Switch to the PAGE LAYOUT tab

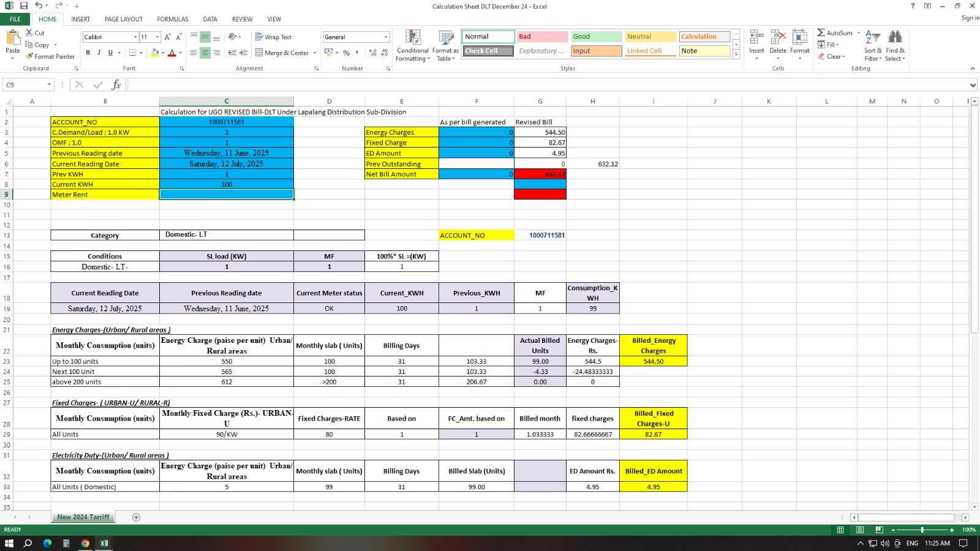pyautogui.click(x=123, y=19)
